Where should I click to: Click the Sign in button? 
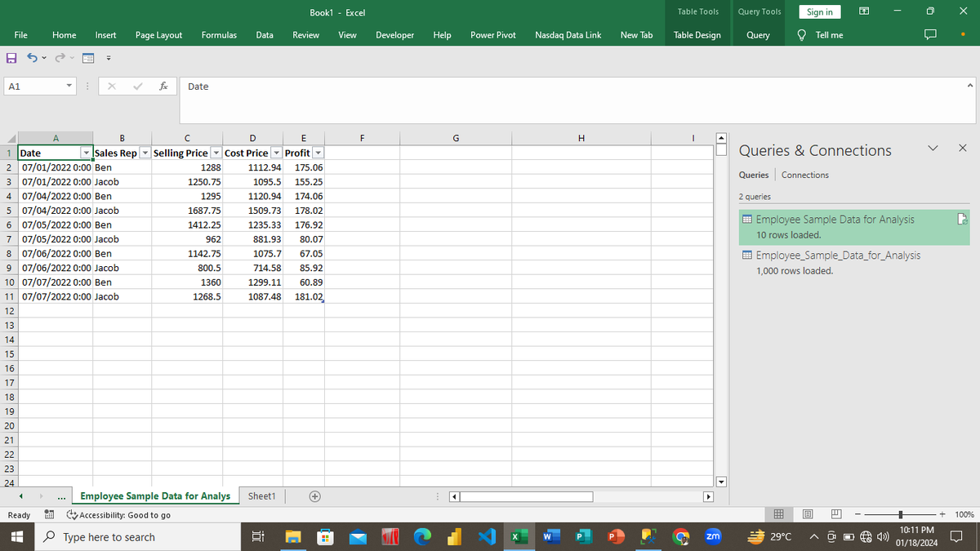click(820, 11)
